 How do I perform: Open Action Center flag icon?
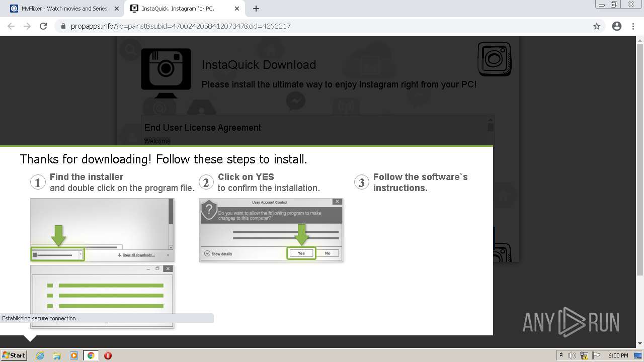coord(596,355)
